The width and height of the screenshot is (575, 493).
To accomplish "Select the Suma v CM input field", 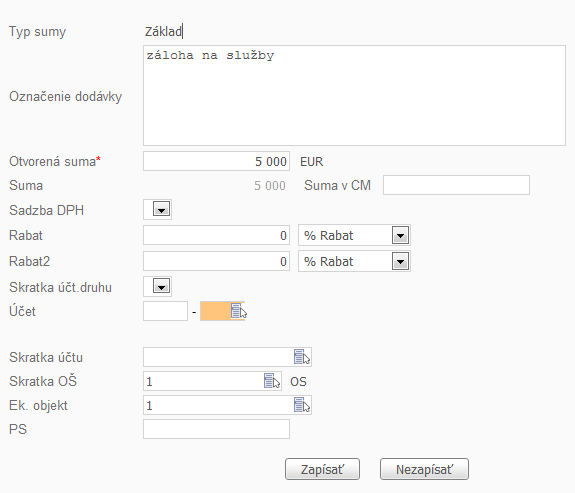I will [456, 185].
